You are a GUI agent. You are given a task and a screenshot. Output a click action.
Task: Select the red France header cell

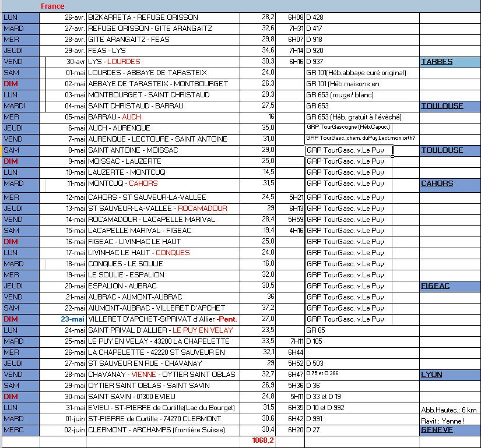(x=52, y=6)
